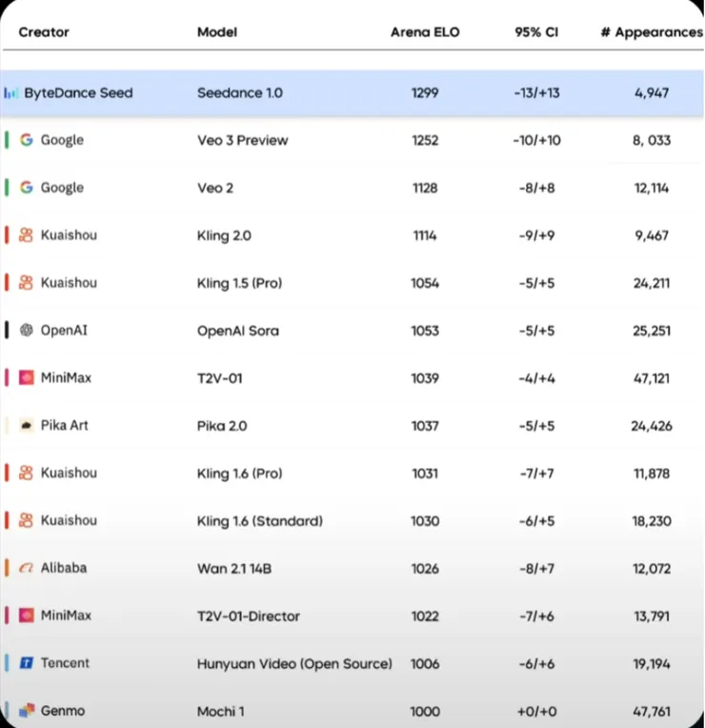The image size is (705, 728).
Task: Click the green color bar beside Veo 2
Action: (x=8, y=188)
